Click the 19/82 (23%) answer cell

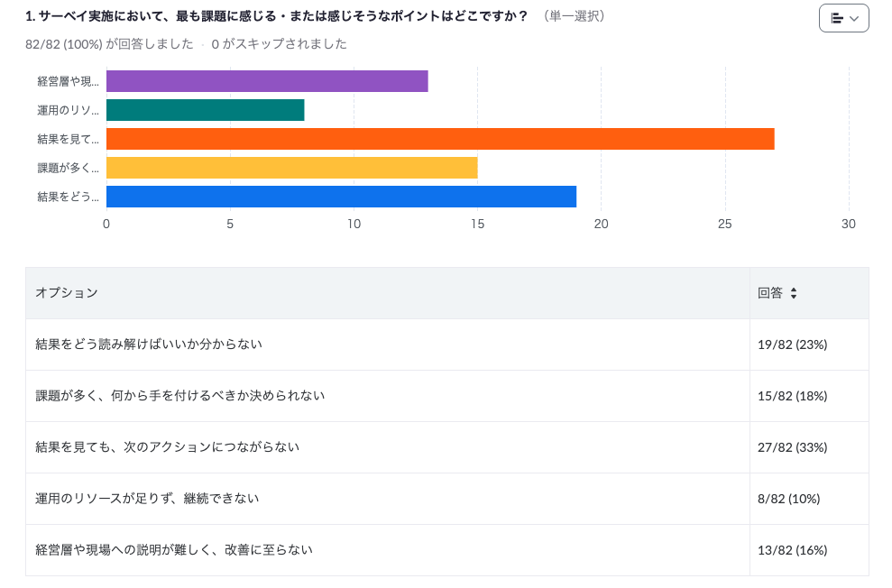793,345
